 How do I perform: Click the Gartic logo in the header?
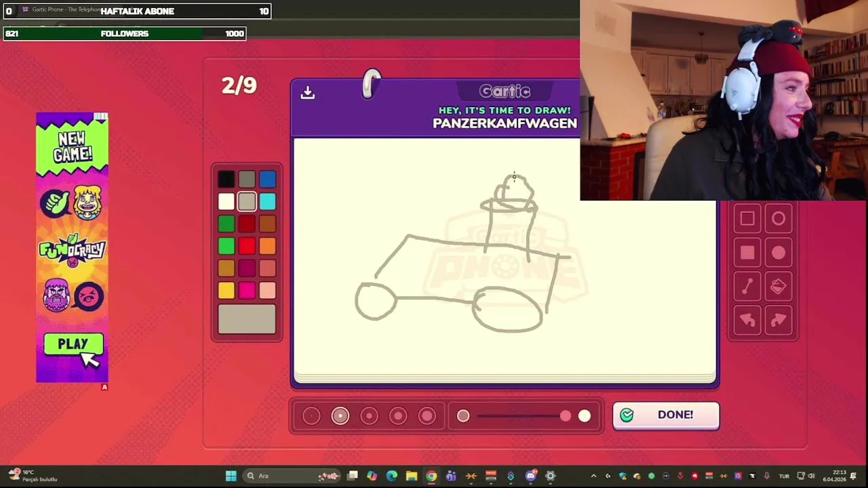coord(505,91)
